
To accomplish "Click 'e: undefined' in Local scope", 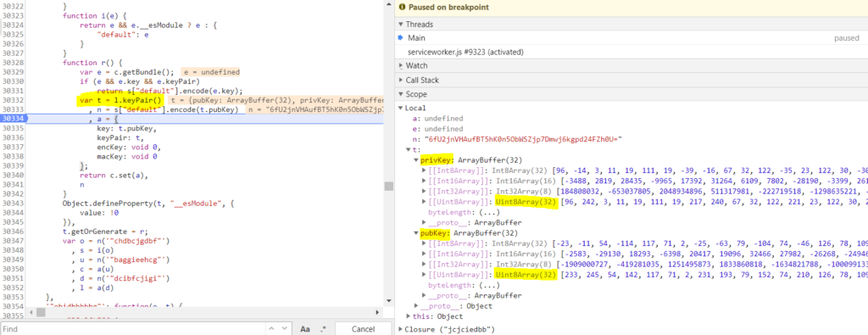I will [438, 129].
